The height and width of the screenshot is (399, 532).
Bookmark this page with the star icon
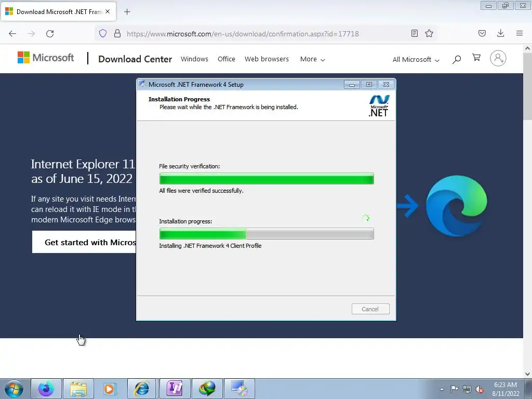coord(429,33)
